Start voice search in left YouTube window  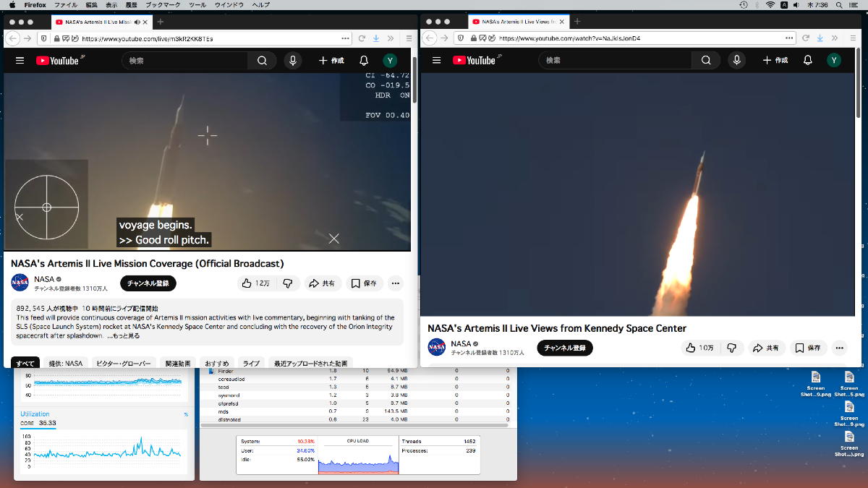[293, 61]
